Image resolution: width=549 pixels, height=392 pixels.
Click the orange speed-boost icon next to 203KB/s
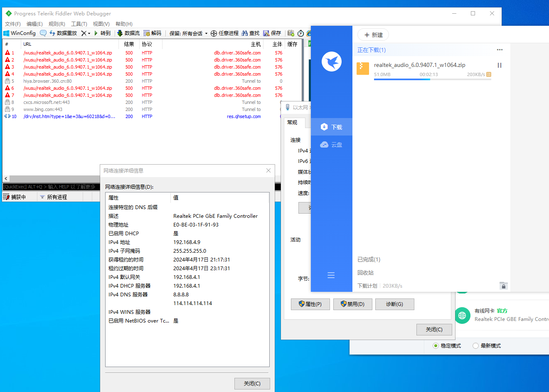point(489,74)
